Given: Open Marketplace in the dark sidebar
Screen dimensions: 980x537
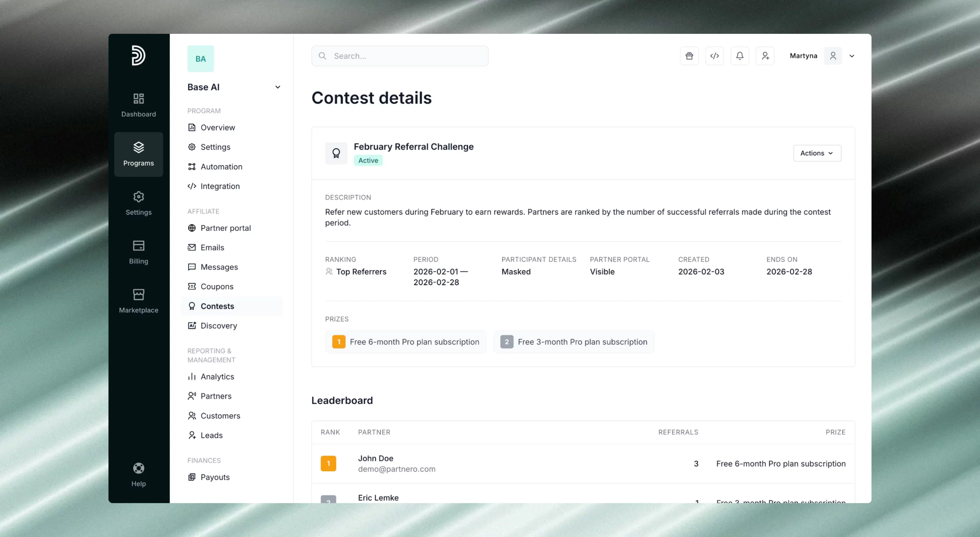Looking at the screenshot, I should [x=138, y=301].
